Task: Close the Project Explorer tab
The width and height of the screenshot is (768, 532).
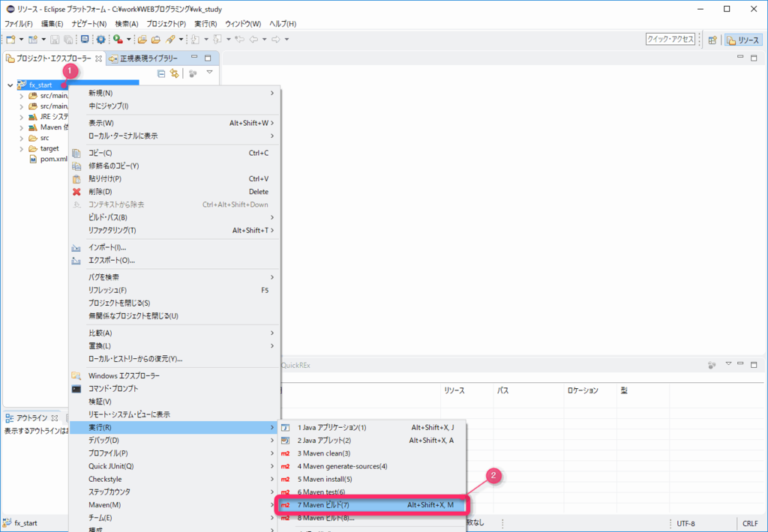Action: coord(98,58)
